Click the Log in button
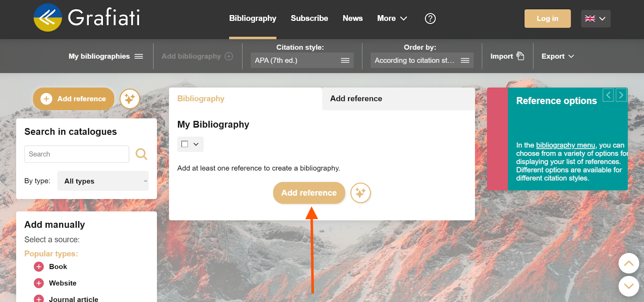The image size is (644, 302). click(x=547, y=18)
